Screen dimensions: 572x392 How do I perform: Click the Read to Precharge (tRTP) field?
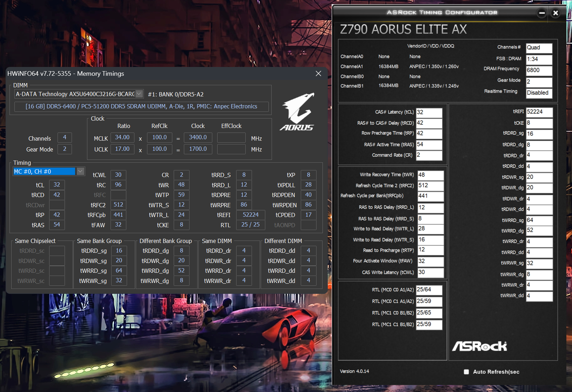click(x=431, y=250)
